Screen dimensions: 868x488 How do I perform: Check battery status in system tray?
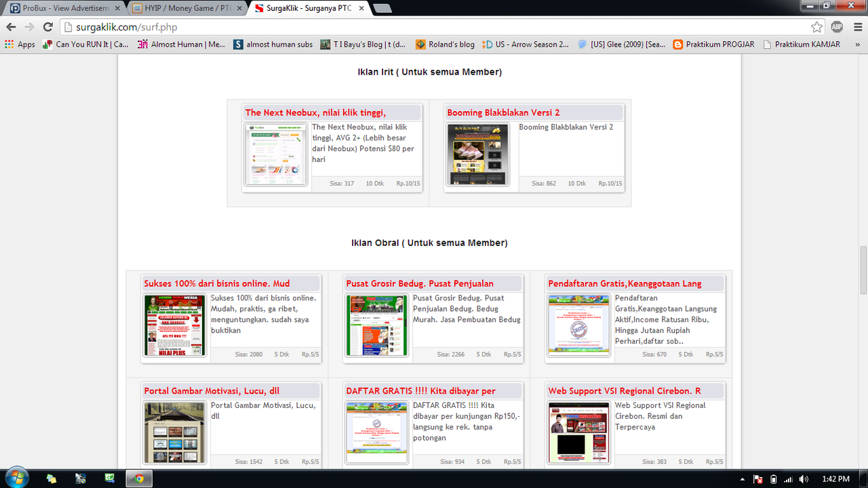point(774,479)
